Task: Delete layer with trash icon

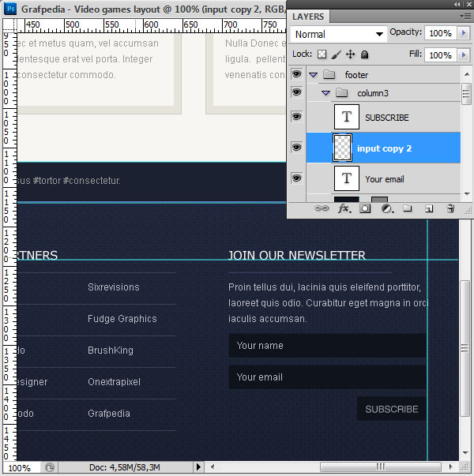Action: click(x=450, y=208)
